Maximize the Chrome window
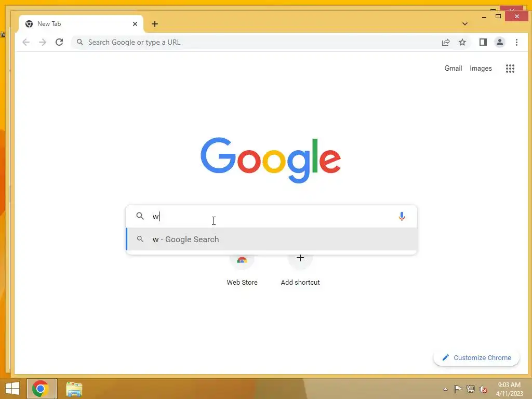Image resolution: width=532 pixels, height=399 pixels. tap(498, 16)
